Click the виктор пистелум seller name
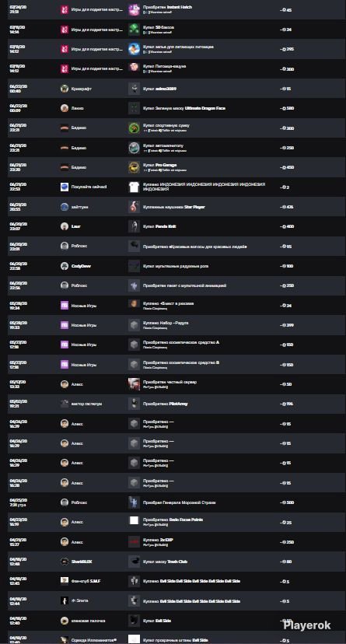Image resolution: width=346 pixels, height=644 pixels. 86,404
